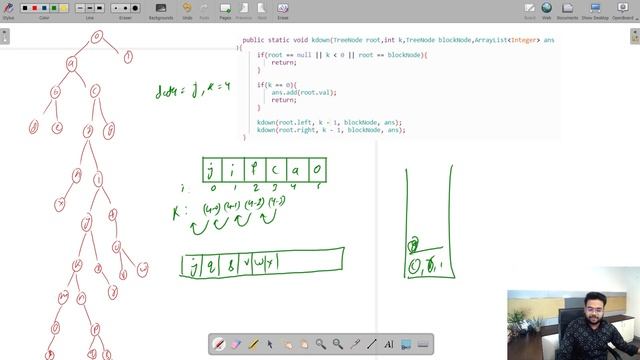The image size is (640, 360).
Task: Open the Backgrounds chooser
Action: coord(161,11)
